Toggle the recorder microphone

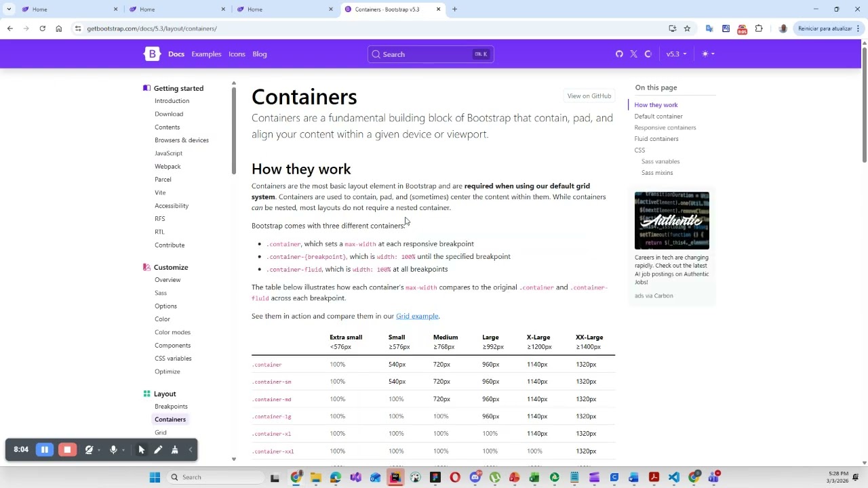(113, 450)
